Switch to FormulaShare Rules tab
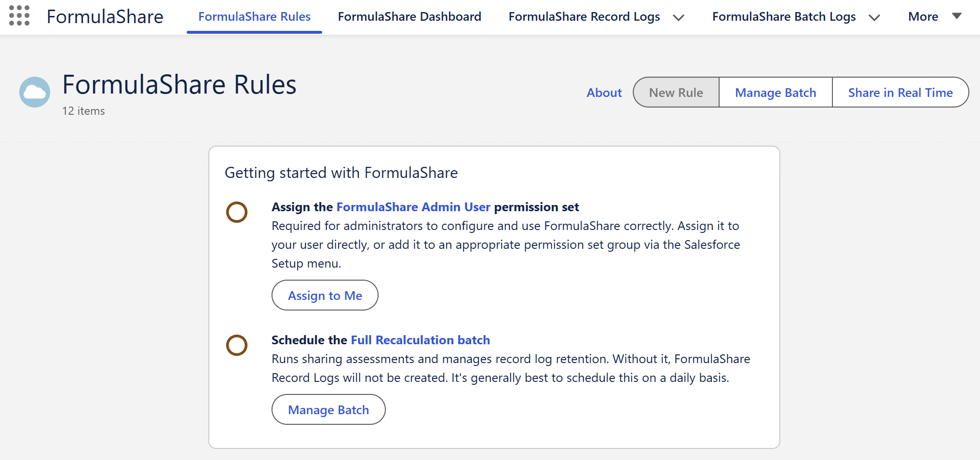 (x=254, y=16)
